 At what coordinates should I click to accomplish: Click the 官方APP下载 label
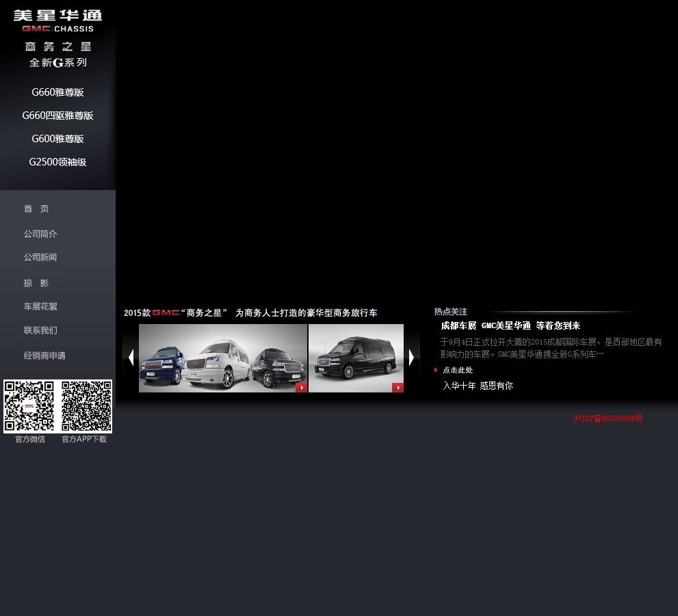(x=84, y=439)
